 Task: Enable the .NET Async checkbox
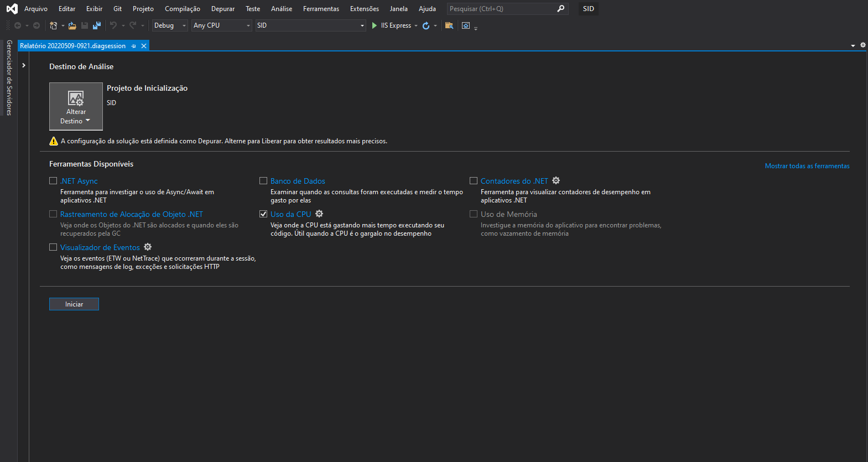tap(53, 180)
